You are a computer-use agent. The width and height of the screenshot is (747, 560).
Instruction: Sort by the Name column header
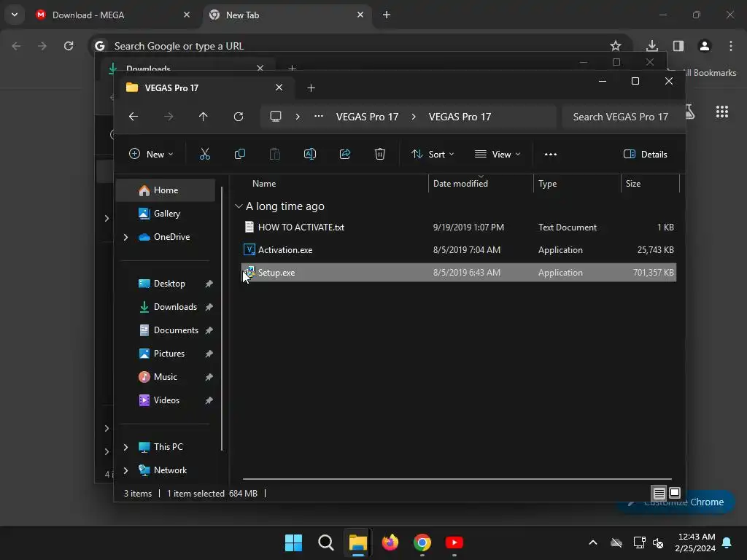point(264,184)
